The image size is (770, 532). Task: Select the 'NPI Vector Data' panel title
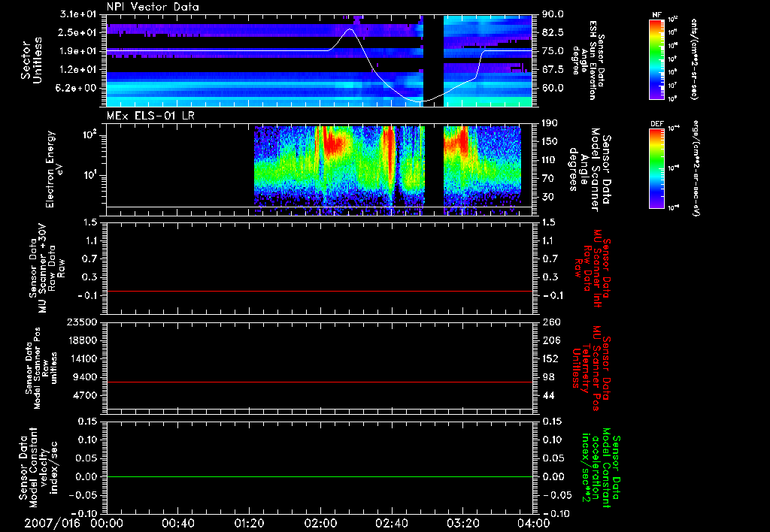pos(153,7)
